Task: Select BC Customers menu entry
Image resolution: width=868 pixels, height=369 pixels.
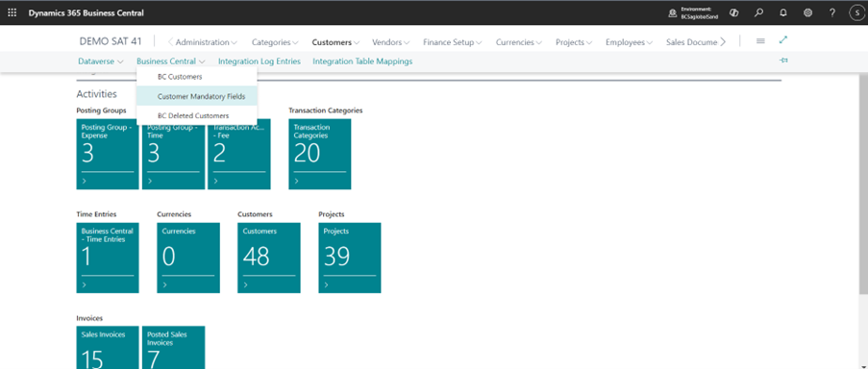Action: (196, 77)
